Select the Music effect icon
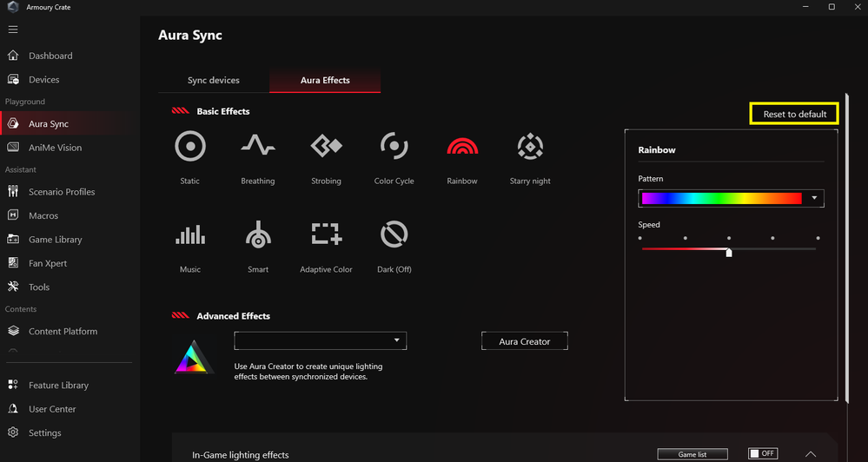868x462 pixels. click(x=190, y=234)
